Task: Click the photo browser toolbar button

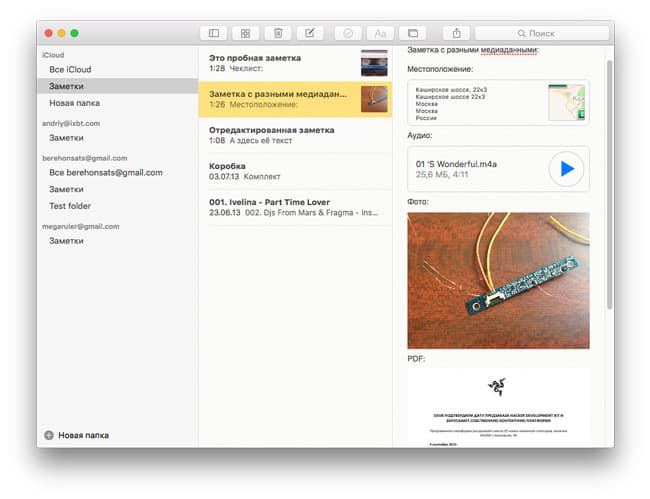Action: [x=412, y=33]
